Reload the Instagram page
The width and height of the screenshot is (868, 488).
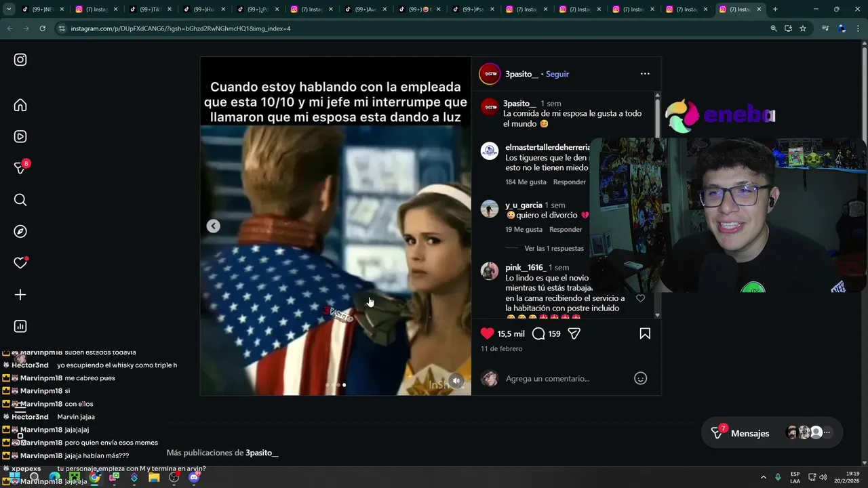[42, 28]
